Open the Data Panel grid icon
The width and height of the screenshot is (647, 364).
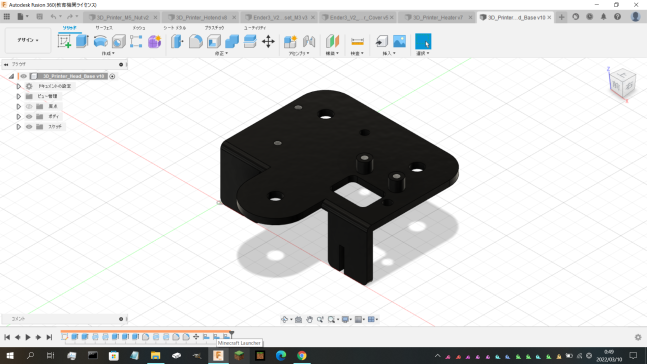click(7, 17)
